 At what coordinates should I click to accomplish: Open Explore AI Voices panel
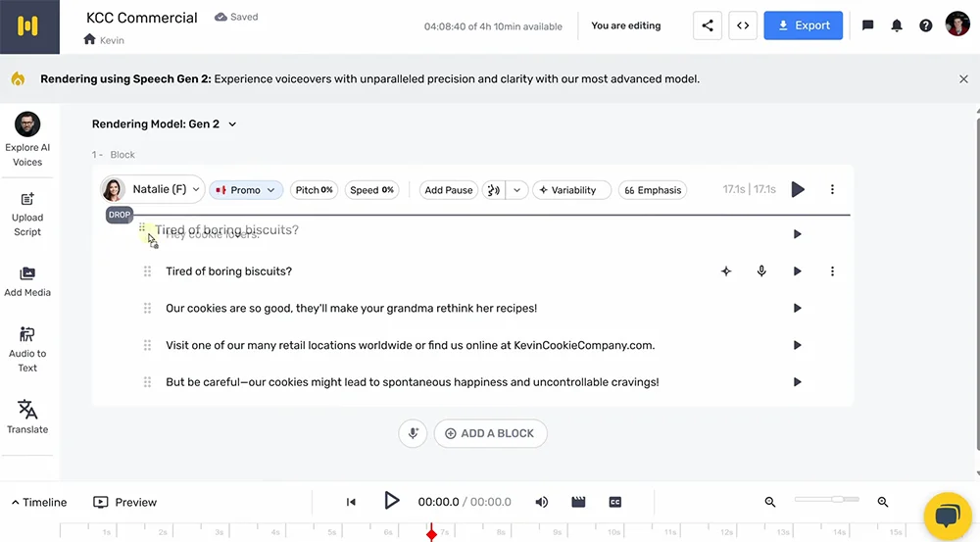(x=27, y=138)
